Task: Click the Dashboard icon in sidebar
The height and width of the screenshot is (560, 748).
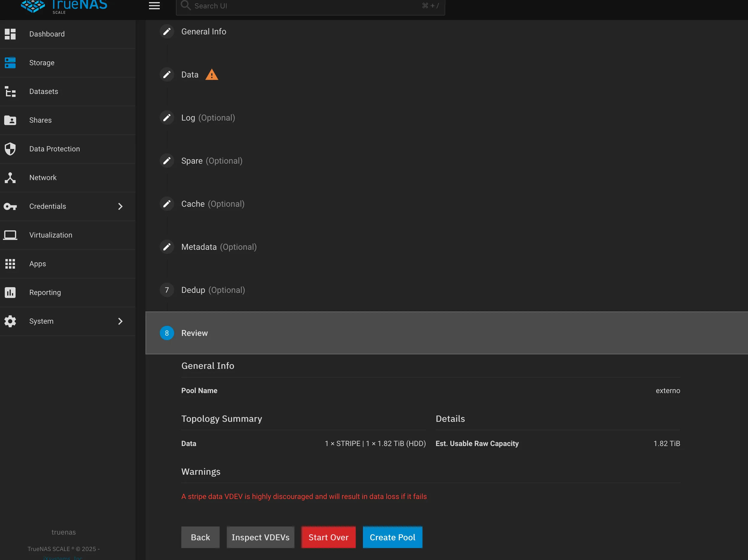Action: 10,34
